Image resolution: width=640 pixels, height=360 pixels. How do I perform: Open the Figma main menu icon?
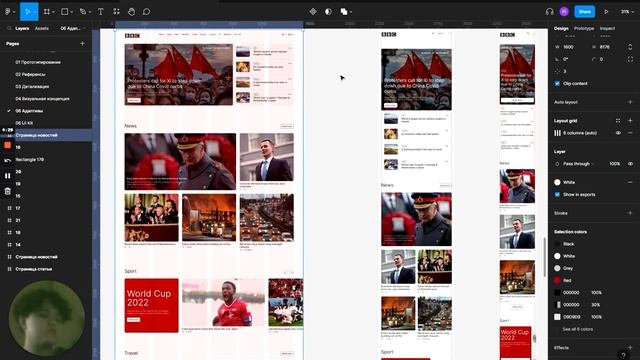coord(8,12)
